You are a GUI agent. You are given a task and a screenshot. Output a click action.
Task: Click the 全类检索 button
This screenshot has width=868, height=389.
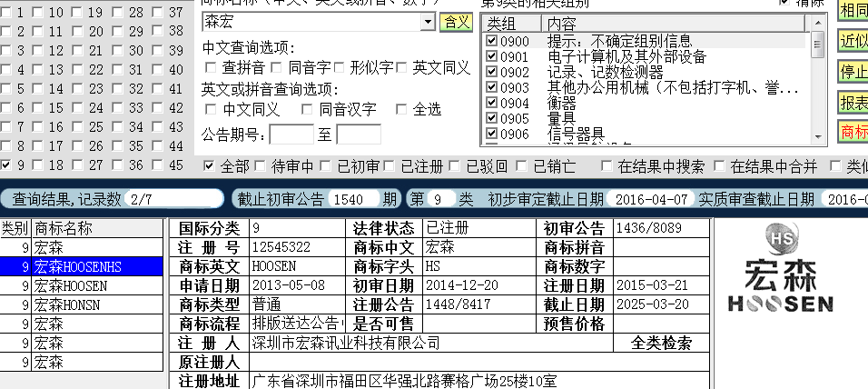(661, 343)
